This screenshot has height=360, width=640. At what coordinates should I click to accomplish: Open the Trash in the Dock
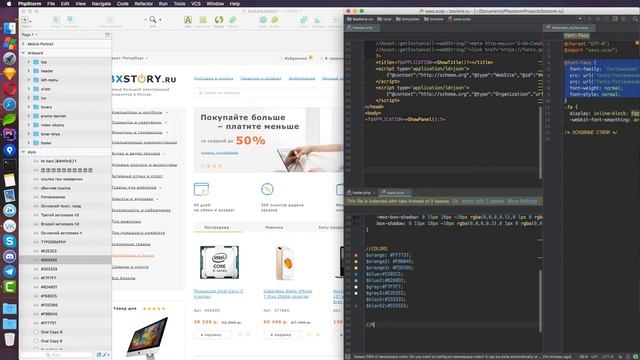click(x=9, y=339)
